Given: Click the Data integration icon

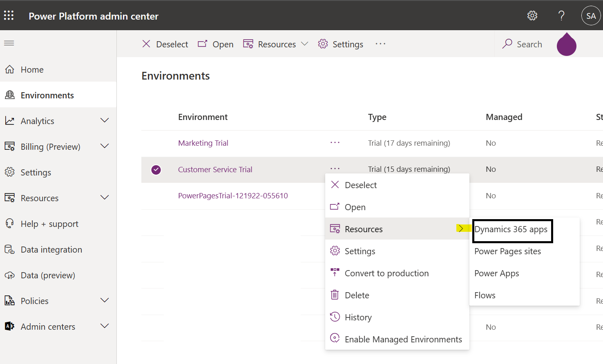Looking at the screenshot, I should point(10,249).
